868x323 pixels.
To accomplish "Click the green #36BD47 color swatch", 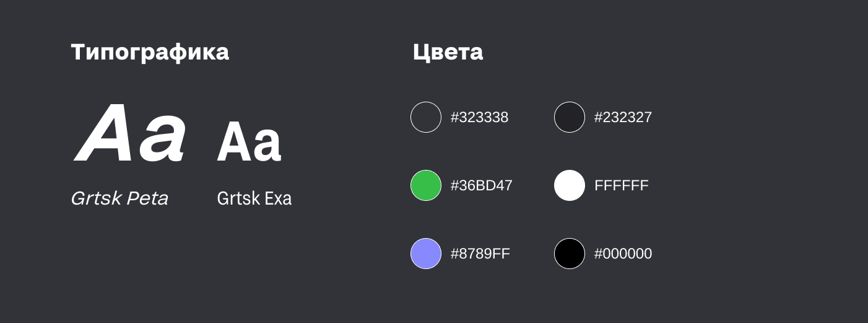I will pyautogui.click(x=426, y=185).
